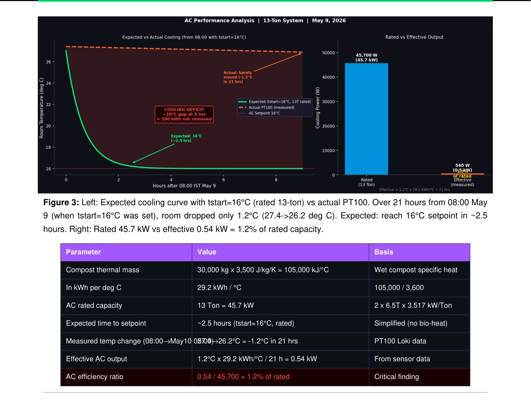Viewport: 531px width, 420px height.
Task: Select the "45,700 W (45.7 kW)" bar label
Action: coord(366,57)
